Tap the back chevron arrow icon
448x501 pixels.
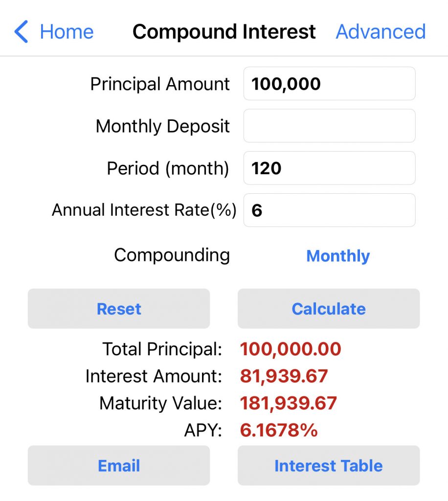[22, 32]
